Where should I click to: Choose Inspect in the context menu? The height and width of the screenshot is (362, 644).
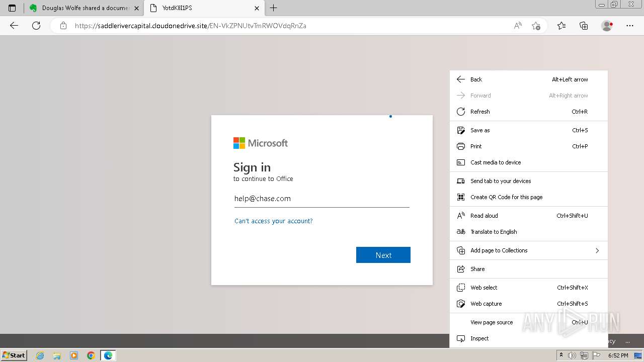point(529,338)
